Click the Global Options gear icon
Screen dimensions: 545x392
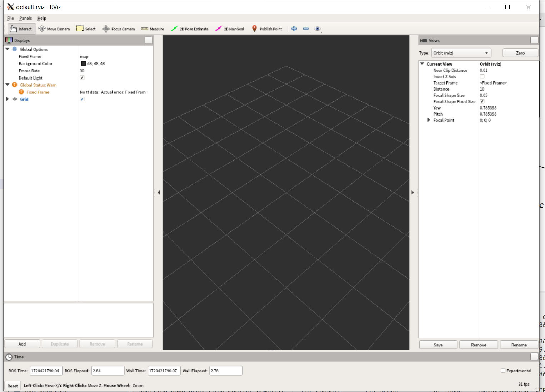point(15,49)
